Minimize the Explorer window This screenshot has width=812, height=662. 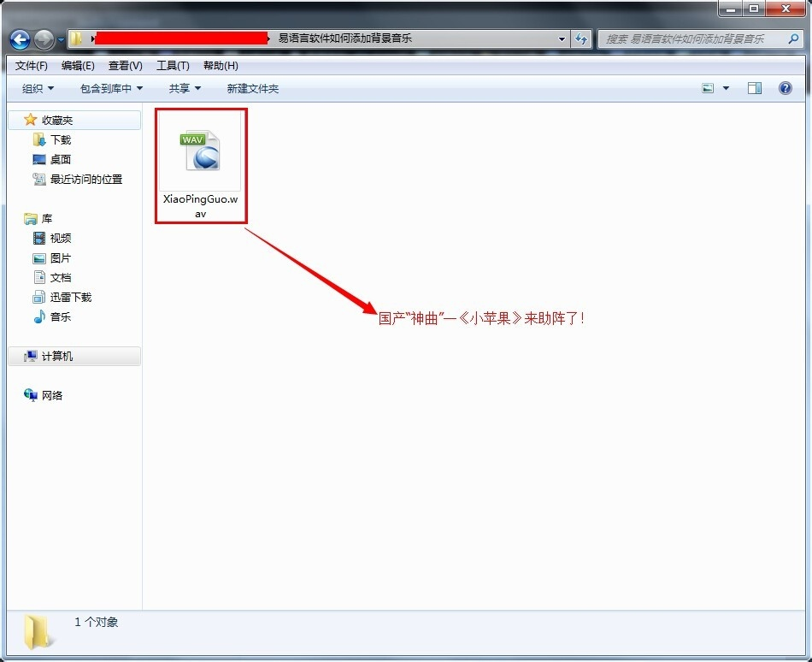coord(731,9)
